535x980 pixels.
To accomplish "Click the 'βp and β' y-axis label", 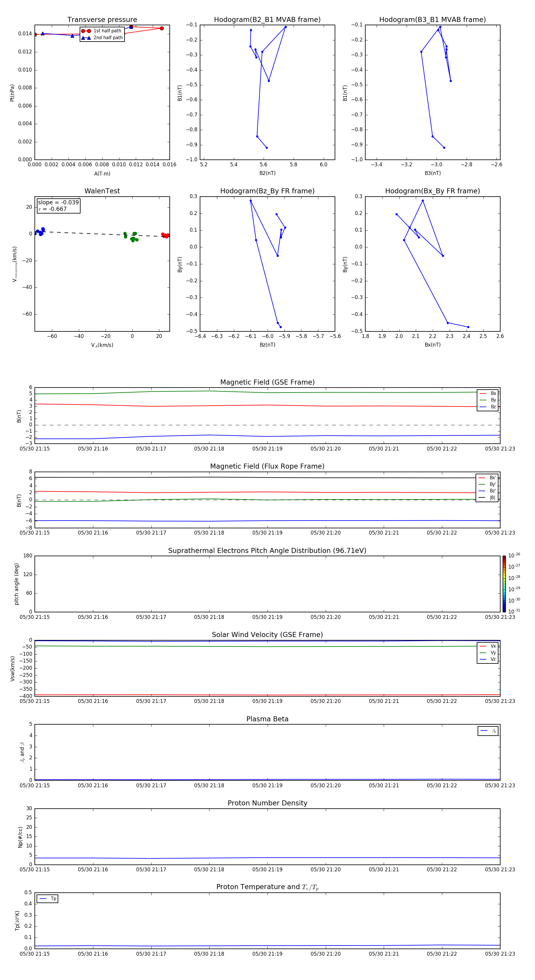I will tap(22, 752).
